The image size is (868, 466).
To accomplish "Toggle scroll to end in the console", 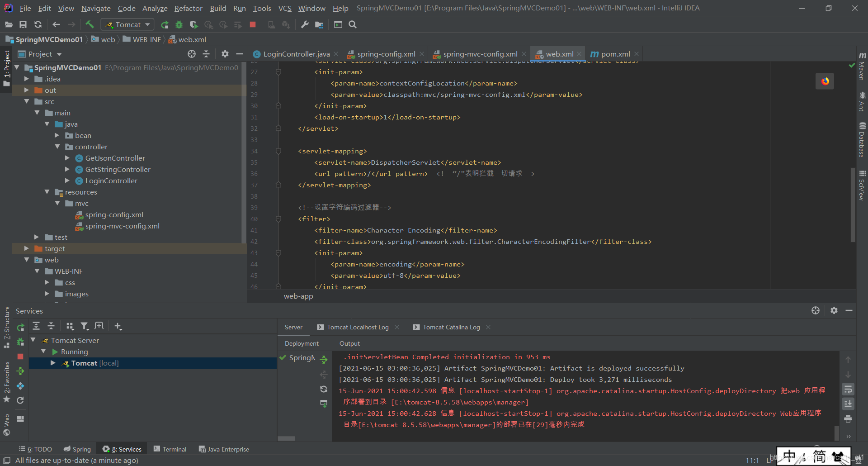I will pyautogui.click(x=848, y=404).
